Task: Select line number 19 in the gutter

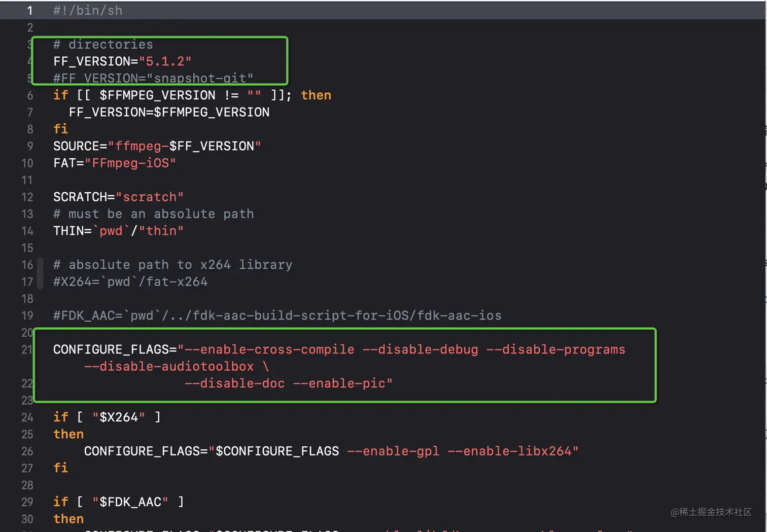Action: click(x=27, y=315)
